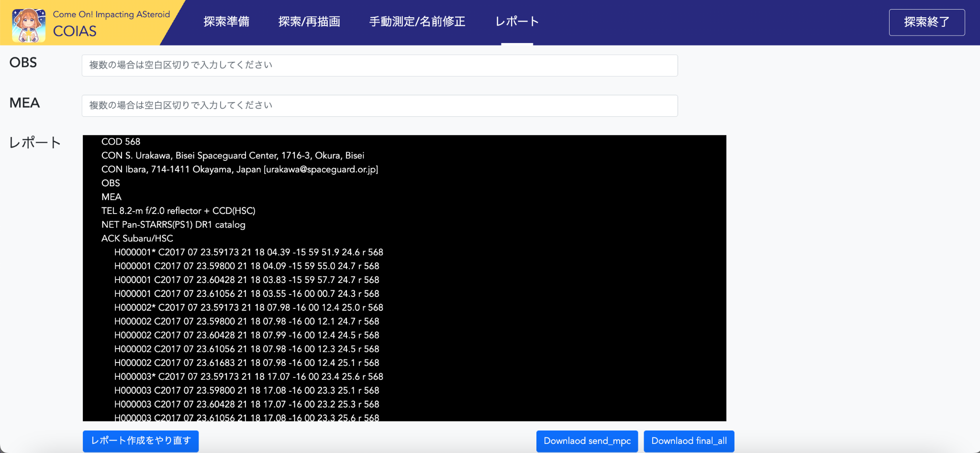Click the COIAS title text in the header
The image size is (980, 453).
click(x=75, y=31)
